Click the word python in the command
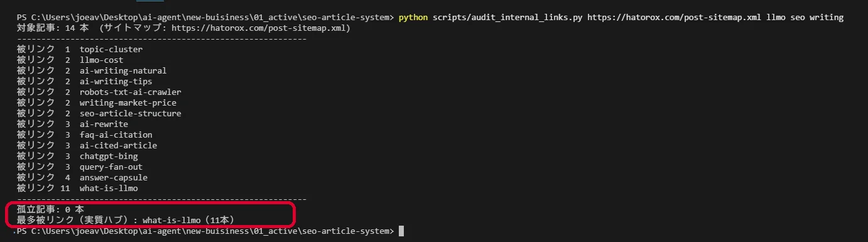 coord(413,18)
